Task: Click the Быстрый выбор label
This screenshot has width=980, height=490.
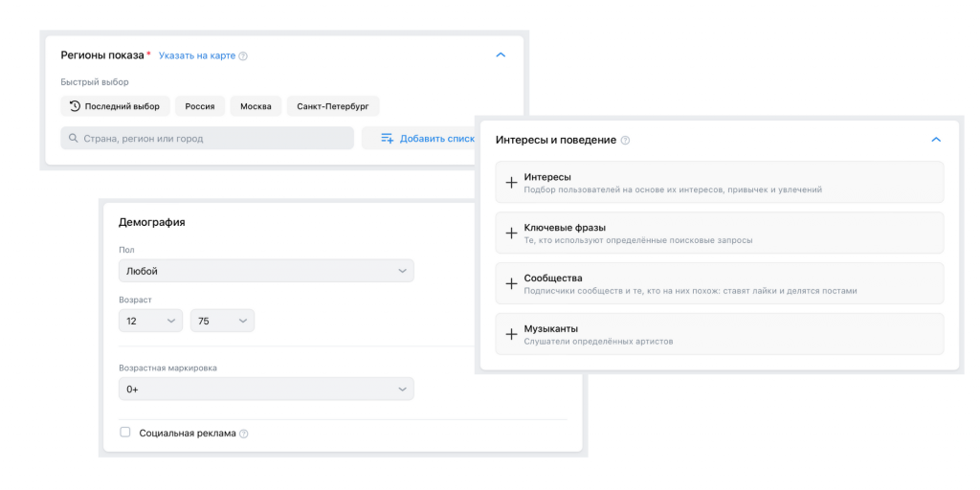Action: tap(95, 82)
